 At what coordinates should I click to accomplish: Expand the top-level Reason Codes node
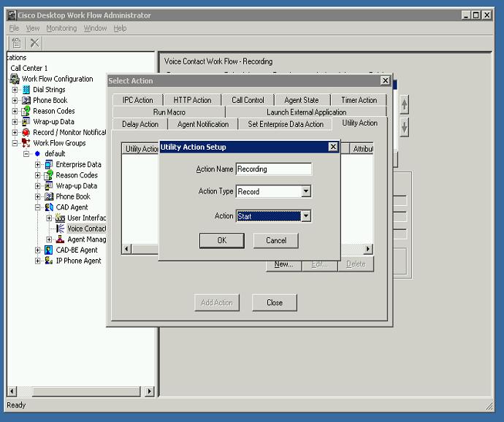[15, 111]
